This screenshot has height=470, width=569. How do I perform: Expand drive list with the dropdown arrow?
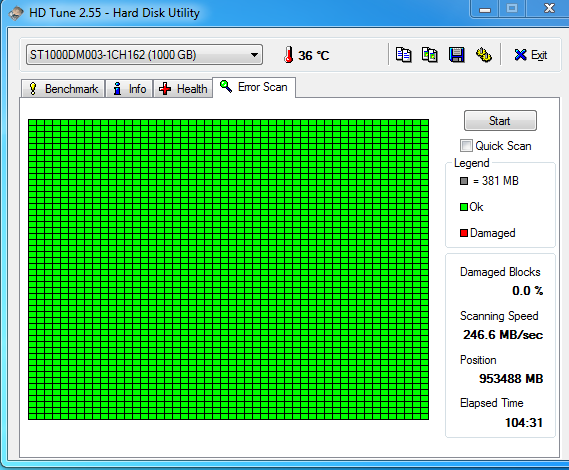[x=254, y=55]
